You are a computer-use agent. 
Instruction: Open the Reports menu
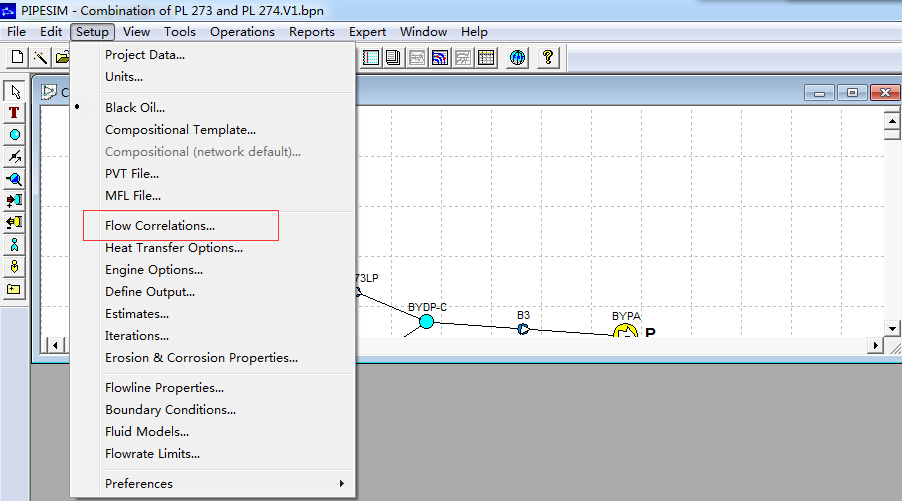(x=312, y=32)
